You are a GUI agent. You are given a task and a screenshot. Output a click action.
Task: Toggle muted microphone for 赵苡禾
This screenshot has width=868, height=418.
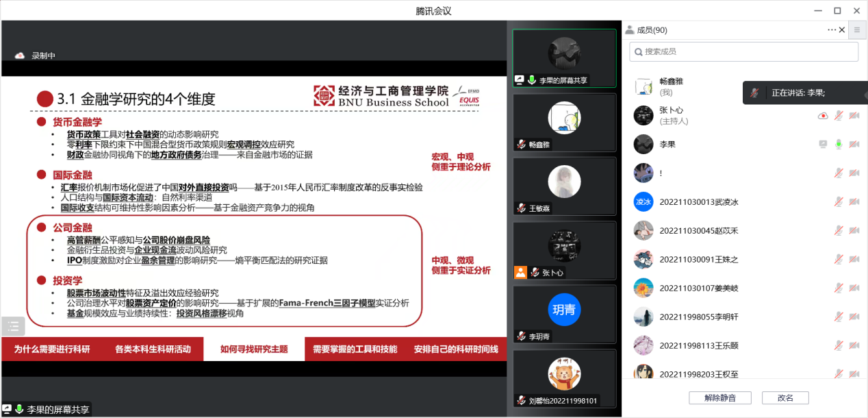pyautogui.click(x=839, y=231)
